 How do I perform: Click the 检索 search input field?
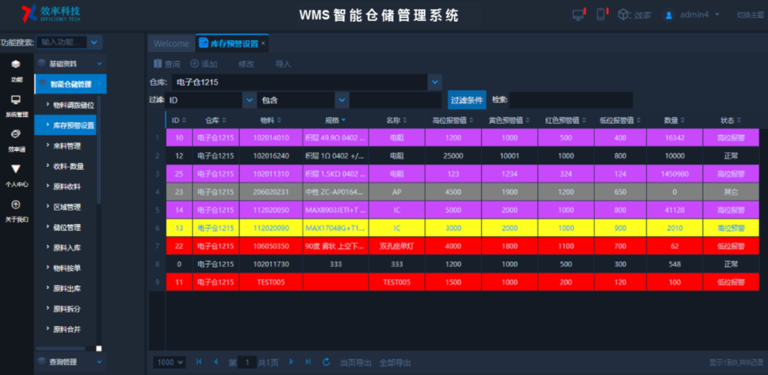pyautogui.click(x=571, y=100)
